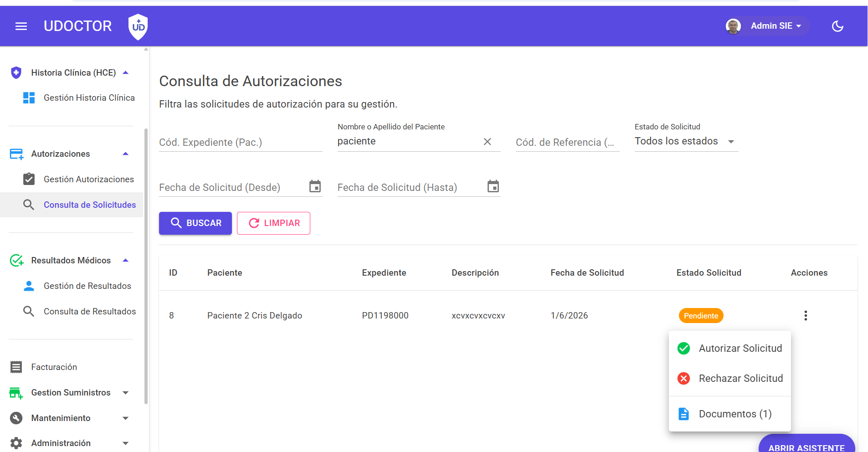Open Documentos (1) from the actions menu
Screen dimensions: 868x452
pos(730,414)
